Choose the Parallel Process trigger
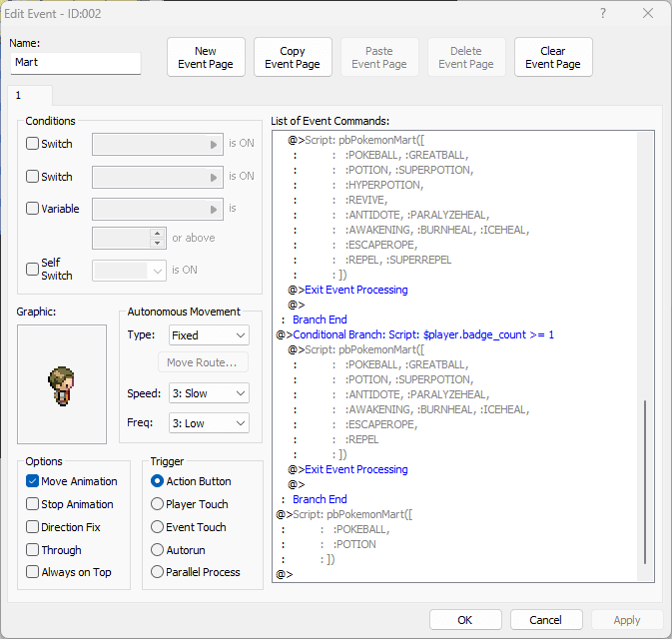This screenshot has height=639, width=672. coord(158,572)
